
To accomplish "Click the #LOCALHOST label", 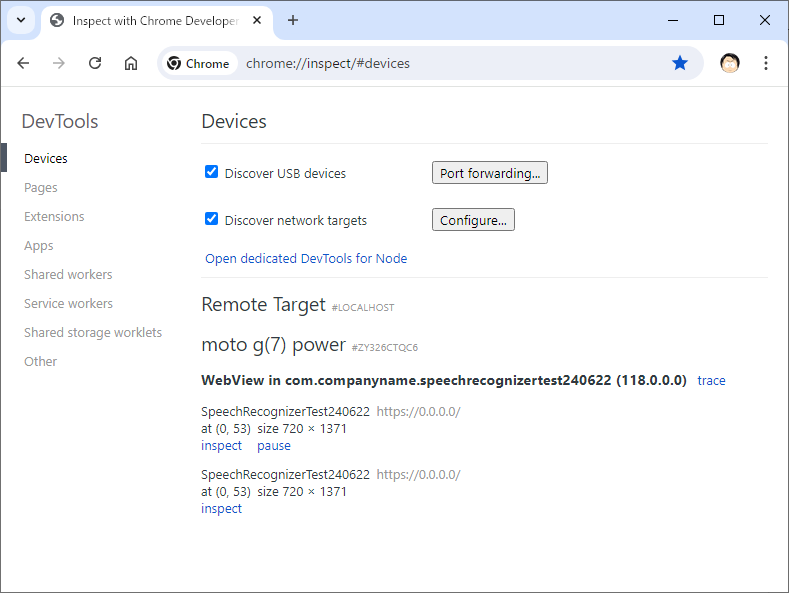I will coord(363,308).
